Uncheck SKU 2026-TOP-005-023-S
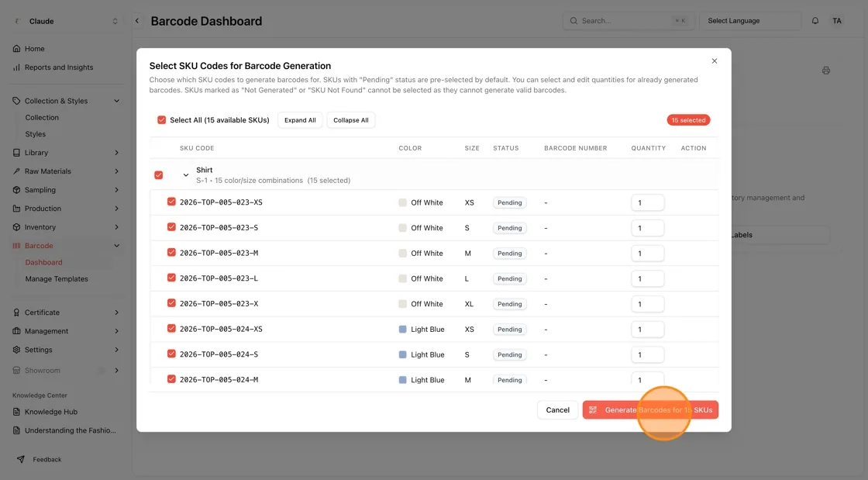 [x=171, y=227]
